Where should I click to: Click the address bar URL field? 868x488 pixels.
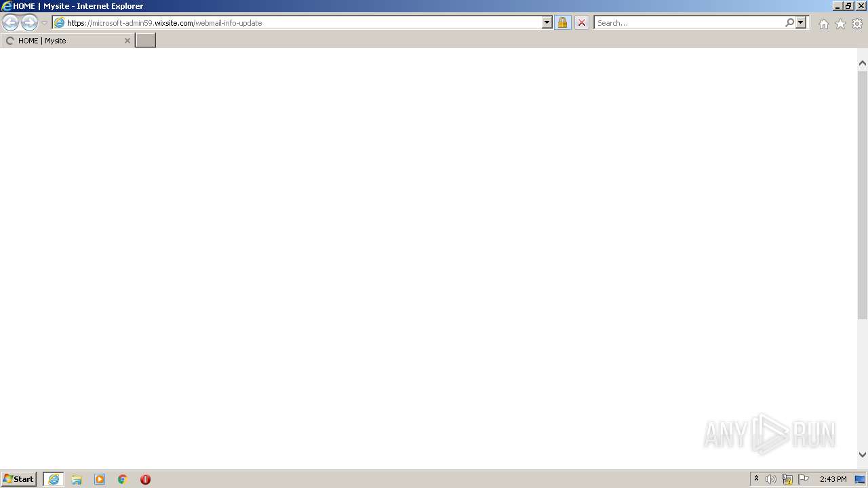pyautogui.click(x=304, y=22)
